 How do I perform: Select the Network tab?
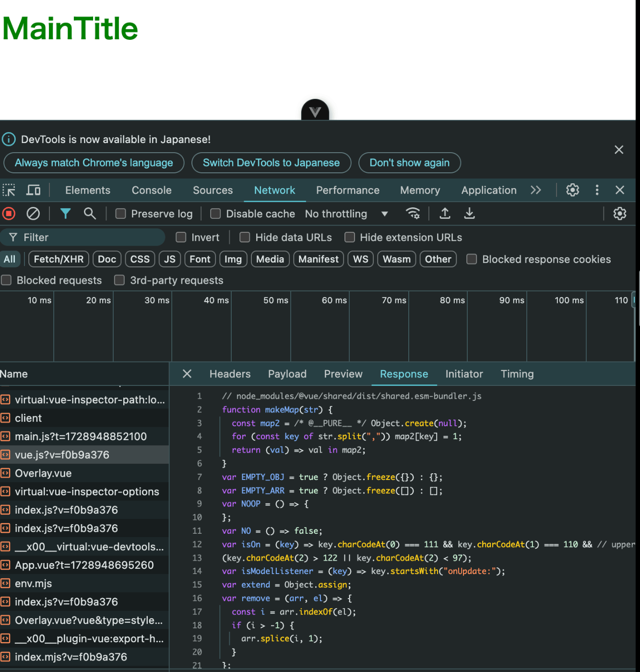(x=275, y=190)
